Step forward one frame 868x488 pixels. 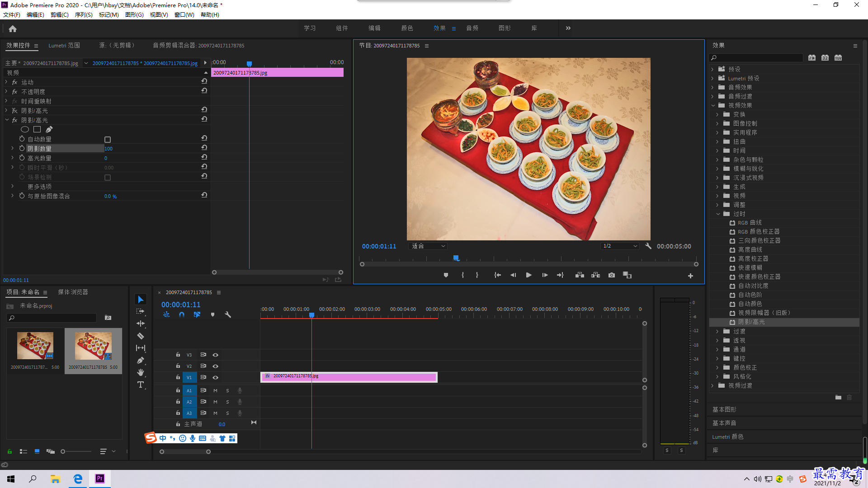coord(545,275)
